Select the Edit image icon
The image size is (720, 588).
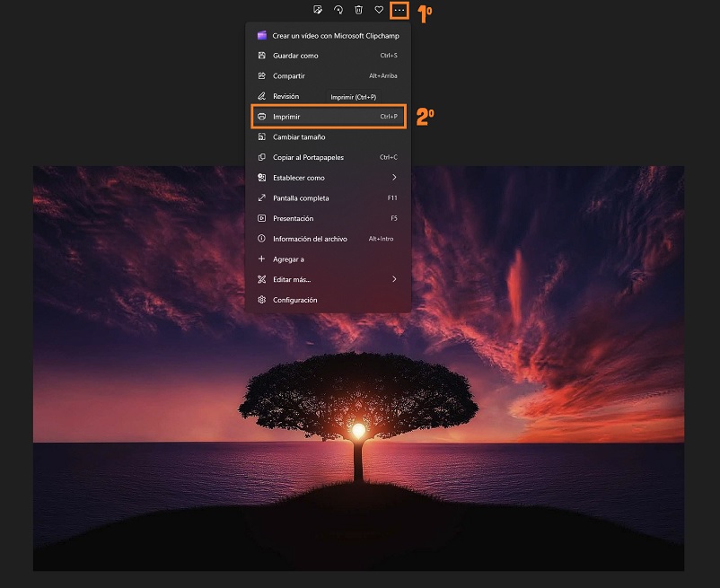317,10
